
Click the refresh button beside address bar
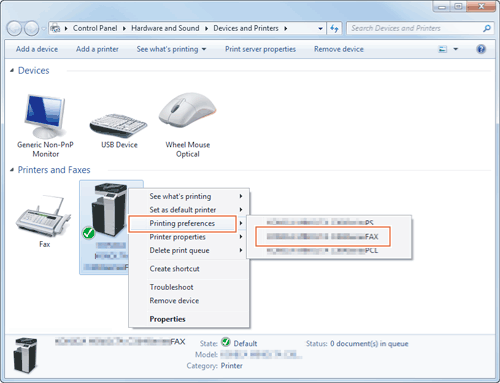point(334,29)
